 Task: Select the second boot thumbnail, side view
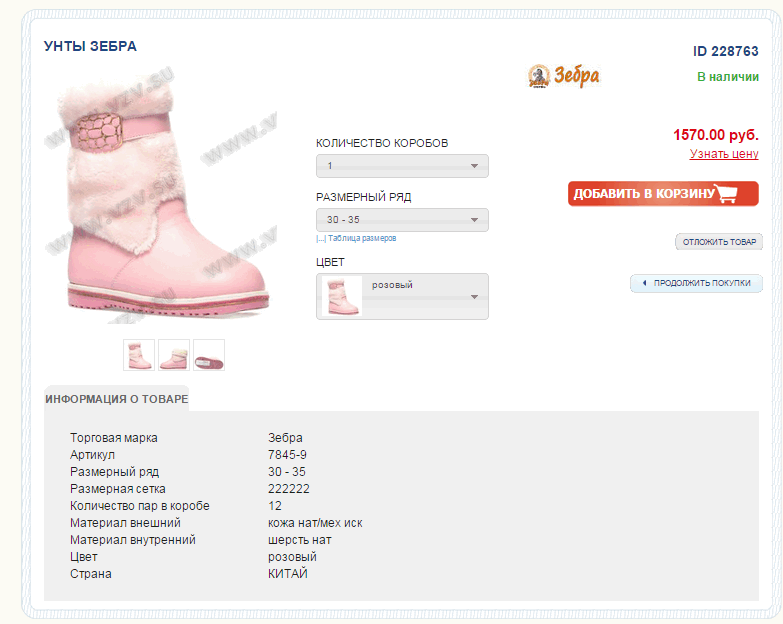(x=174, y=355)
